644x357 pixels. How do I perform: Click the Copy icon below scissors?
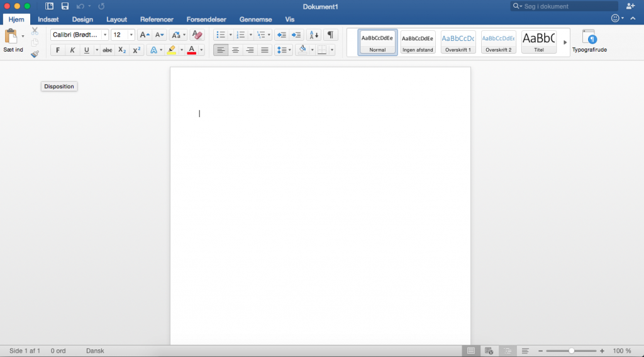35,42
